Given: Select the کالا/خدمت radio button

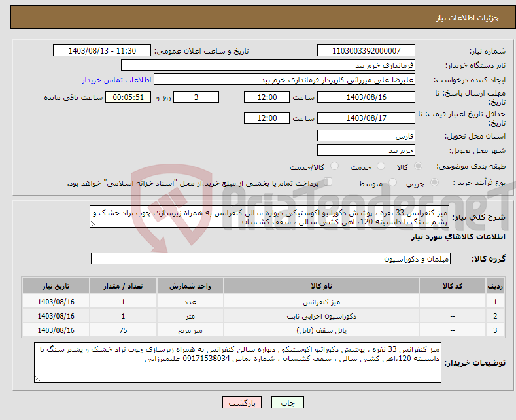Looking at the screenshot, I should click(x=334, y=166).
